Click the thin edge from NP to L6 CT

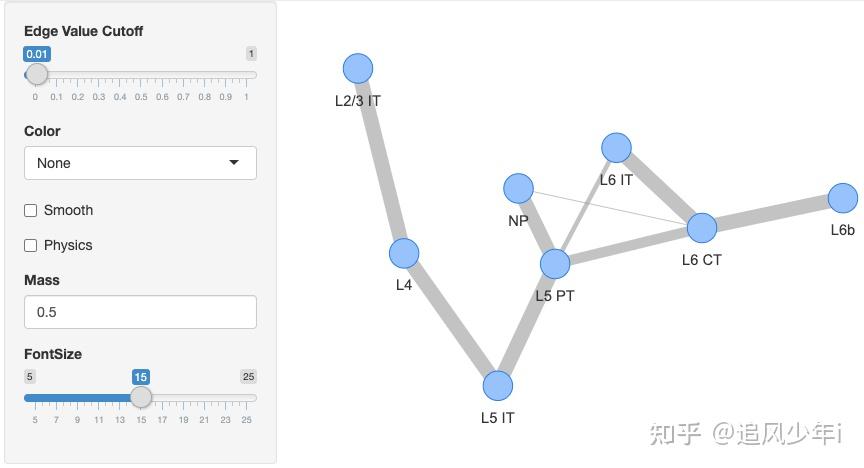pyautogui.click(x=610, y=208)
